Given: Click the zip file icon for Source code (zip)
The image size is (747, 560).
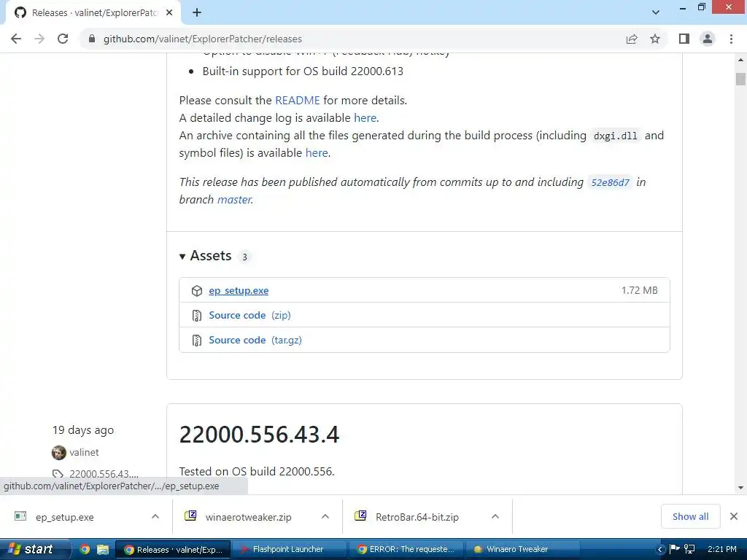Looking at the screenshot, I should (197, 315).
